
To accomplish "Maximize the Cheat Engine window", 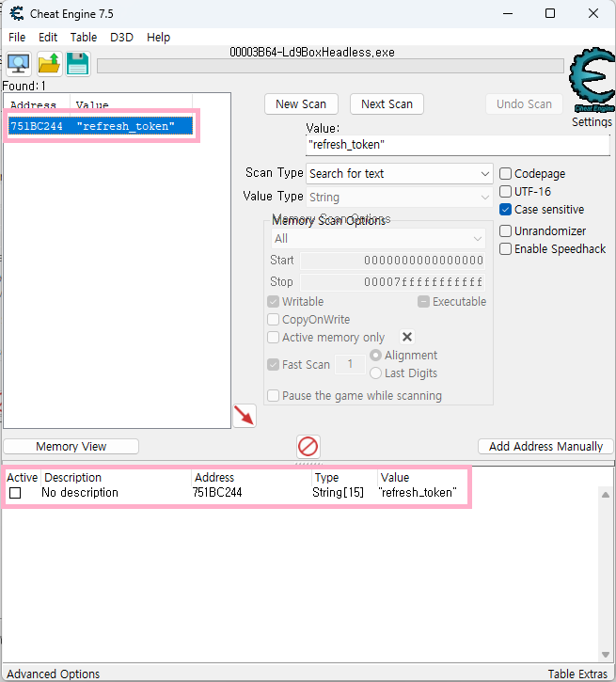I will click(x=550, y=13).
